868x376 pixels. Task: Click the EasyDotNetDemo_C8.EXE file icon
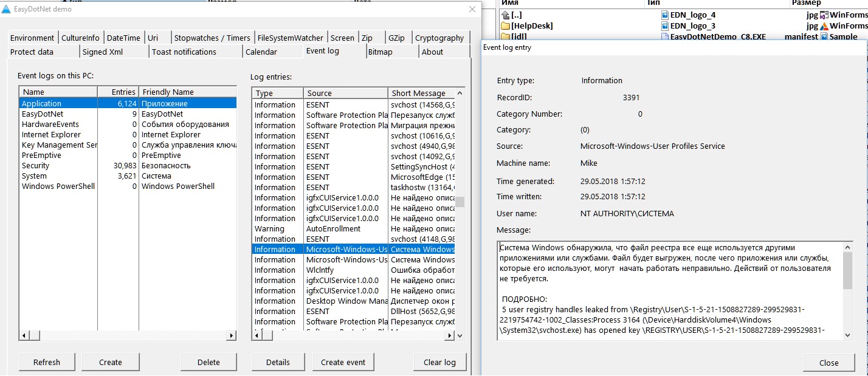pos(666,37)
